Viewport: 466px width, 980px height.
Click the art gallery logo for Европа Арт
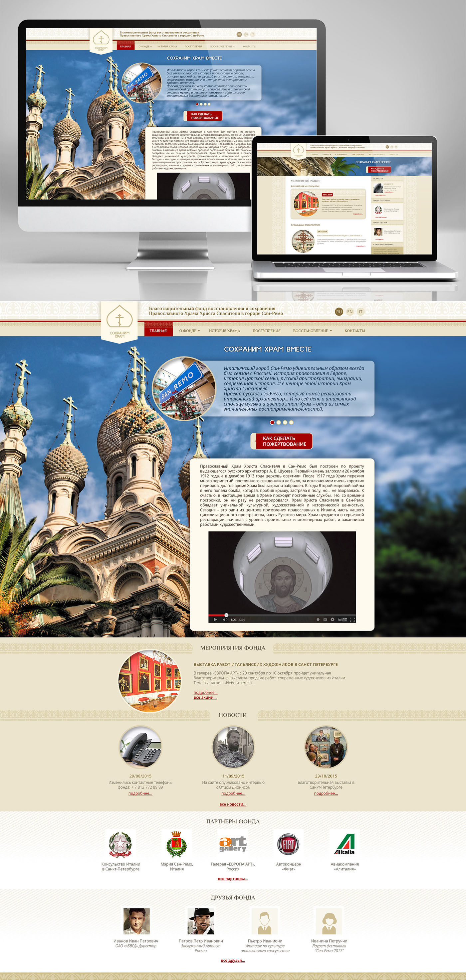pyautogui.click(x=233, y=844)
